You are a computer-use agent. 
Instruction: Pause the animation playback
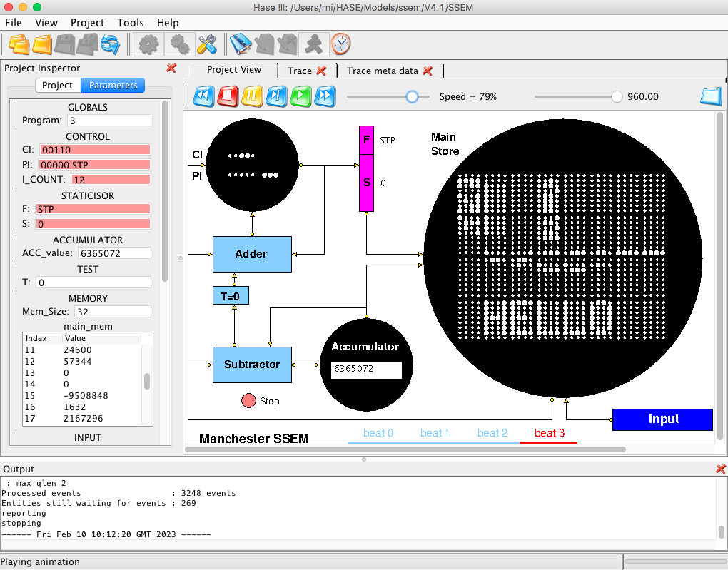(x=253, y=96)
